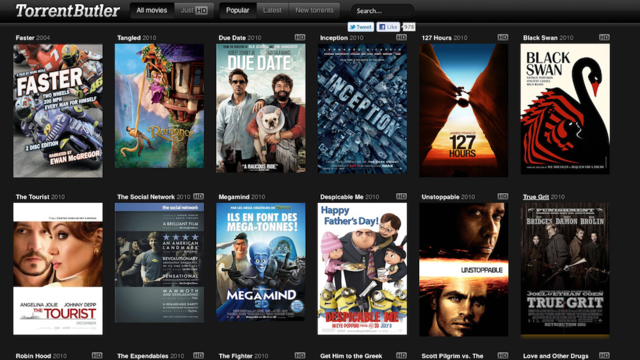Switch to the Latest tab

272,11
